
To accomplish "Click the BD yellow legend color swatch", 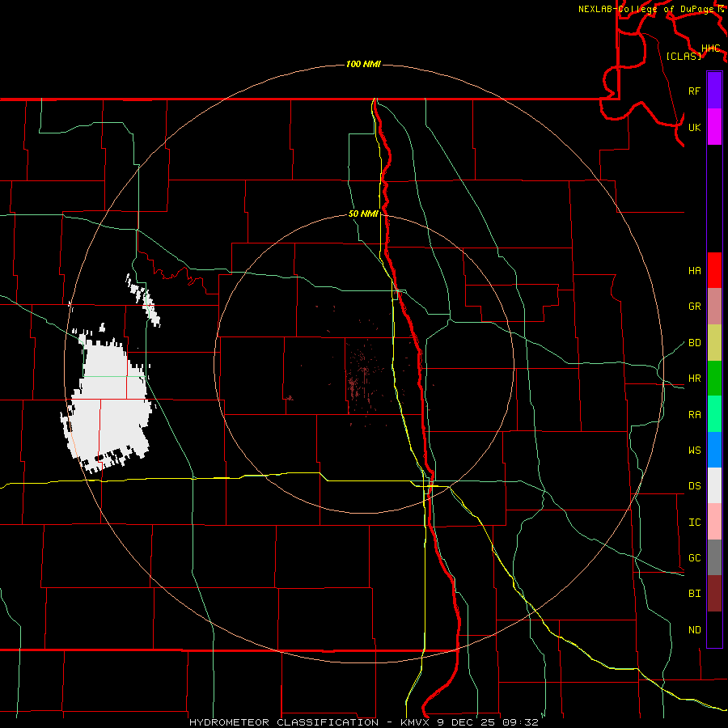I will click(x=714, y=342).
